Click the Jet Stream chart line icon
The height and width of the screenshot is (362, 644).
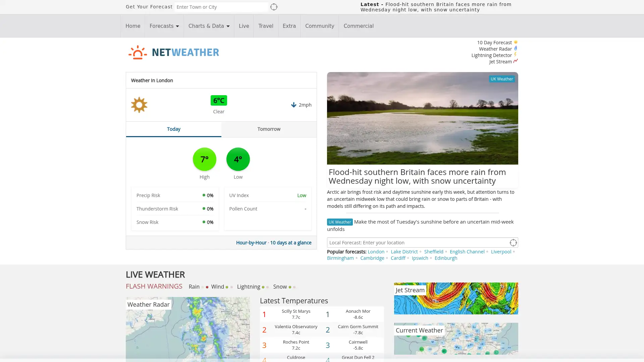click(x=516, y=61)
